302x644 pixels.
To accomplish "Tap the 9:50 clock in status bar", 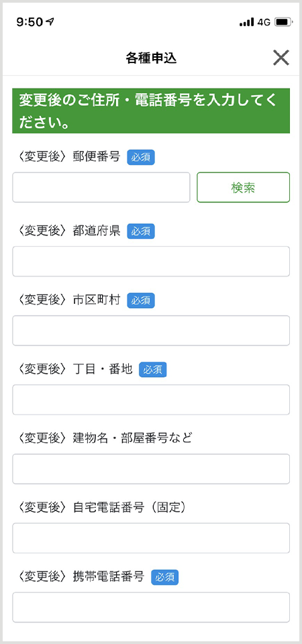I will coord(30,22).
